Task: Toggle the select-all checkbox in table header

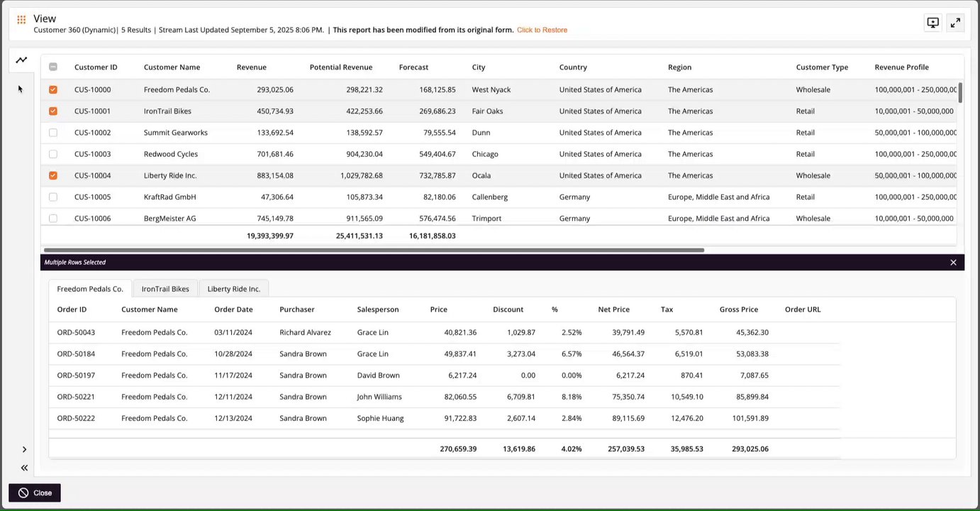Action: [x=53, y=67]
